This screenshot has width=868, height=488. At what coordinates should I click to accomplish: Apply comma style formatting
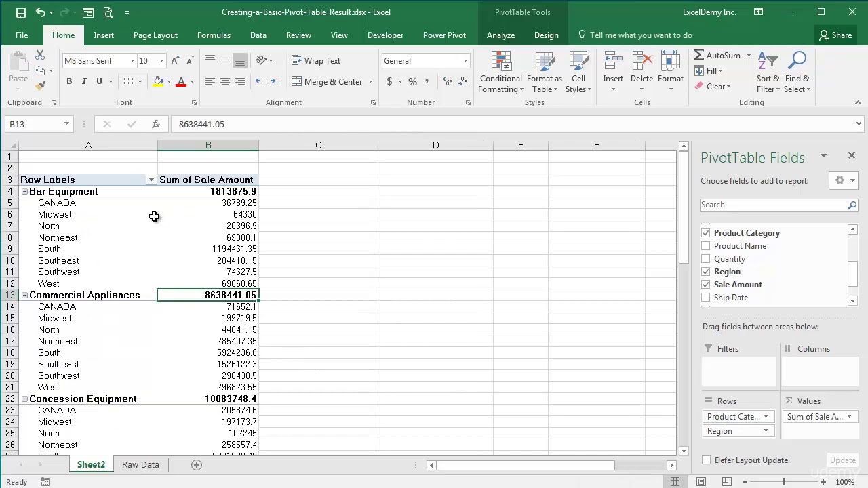click(x=427, y=81)
